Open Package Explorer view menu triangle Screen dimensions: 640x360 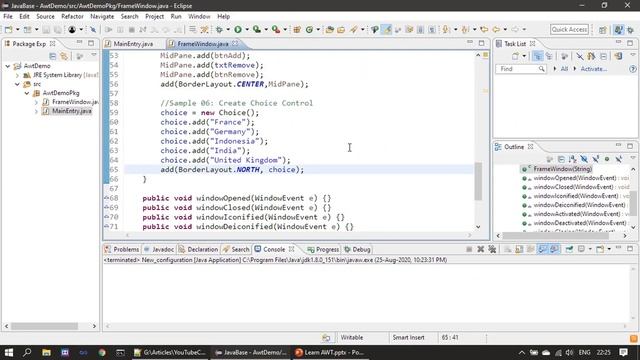click(94, 55)
